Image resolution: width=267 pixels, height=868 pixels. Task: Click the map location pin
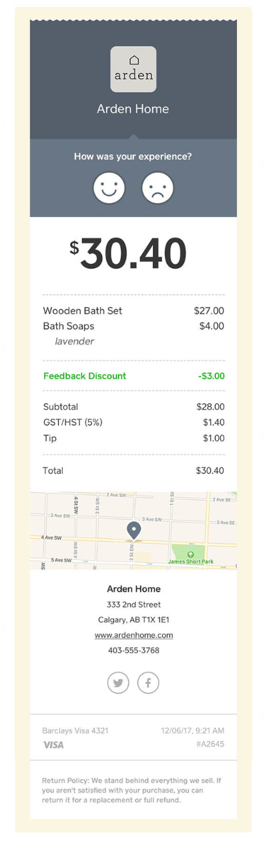(x=133, y=531)
